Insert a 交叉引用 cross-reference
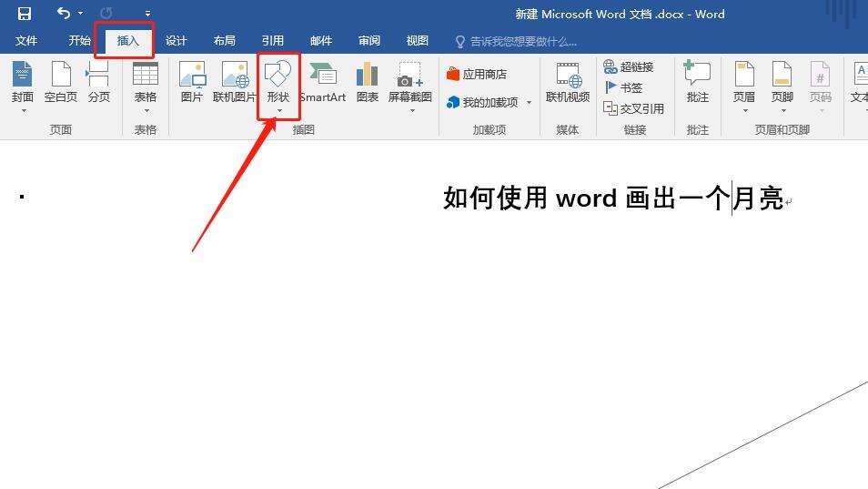 pyautogui.click(x=633, y=108)
